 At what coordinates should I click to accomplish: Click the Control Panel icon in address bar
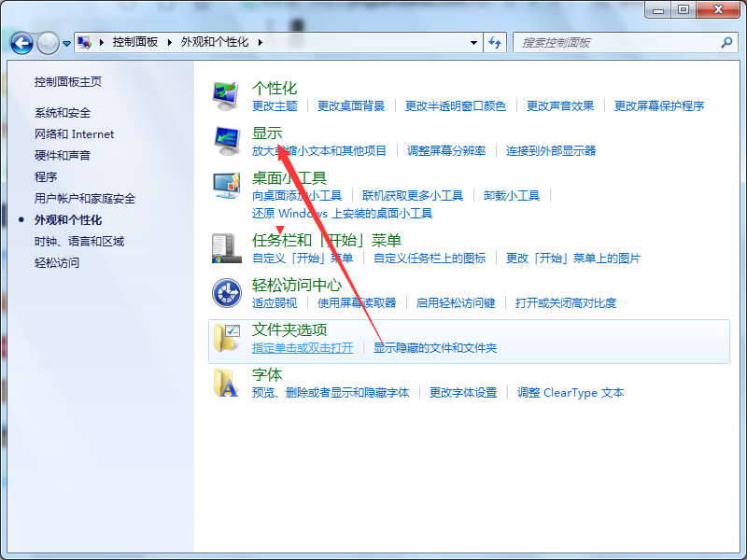(84, 42)
